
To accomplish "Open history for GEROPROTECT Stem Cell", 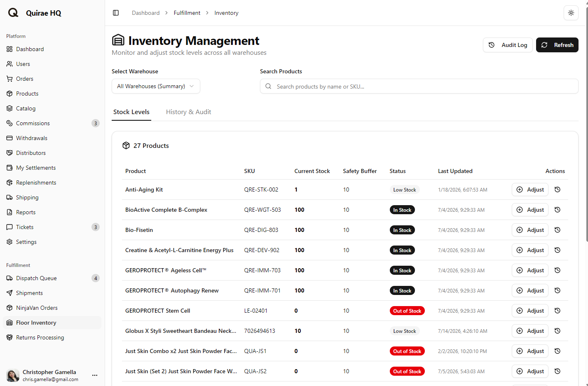I will point(558,311).
